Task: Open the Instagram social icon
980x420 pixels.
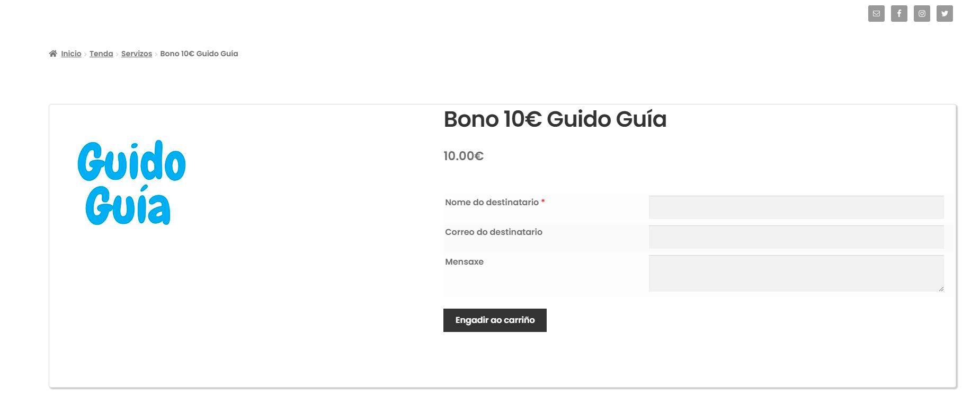Action: tap(922, 14)
